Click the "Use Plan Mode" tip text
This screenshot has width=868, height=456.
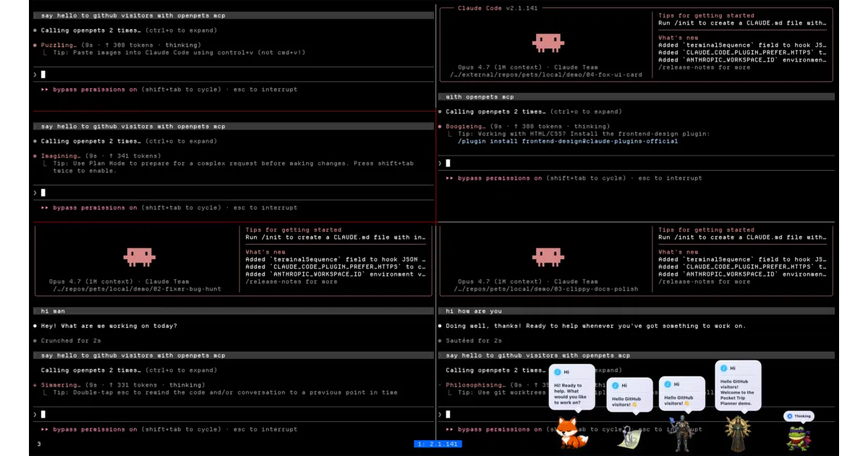click(x=233, y=167)
